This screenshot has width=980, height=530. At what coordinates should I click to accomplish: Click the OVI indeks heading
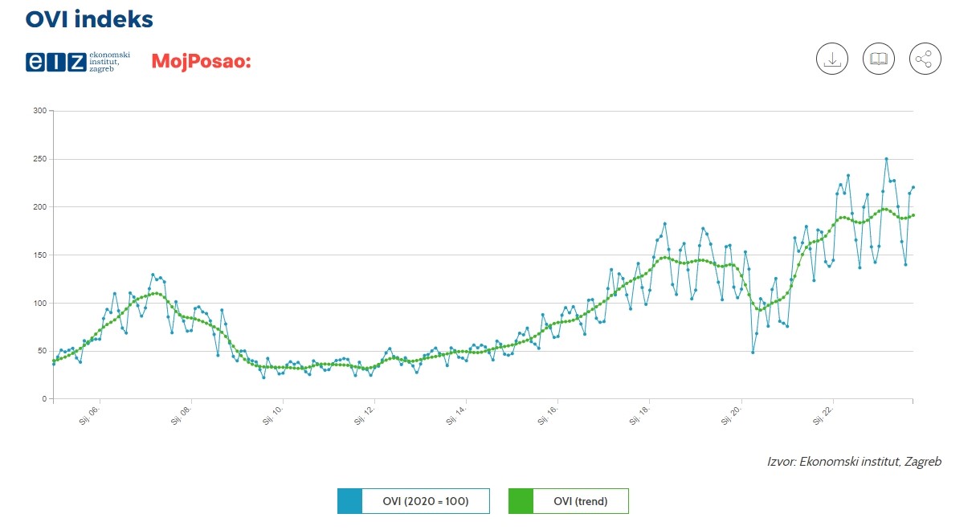click(89, 18)
